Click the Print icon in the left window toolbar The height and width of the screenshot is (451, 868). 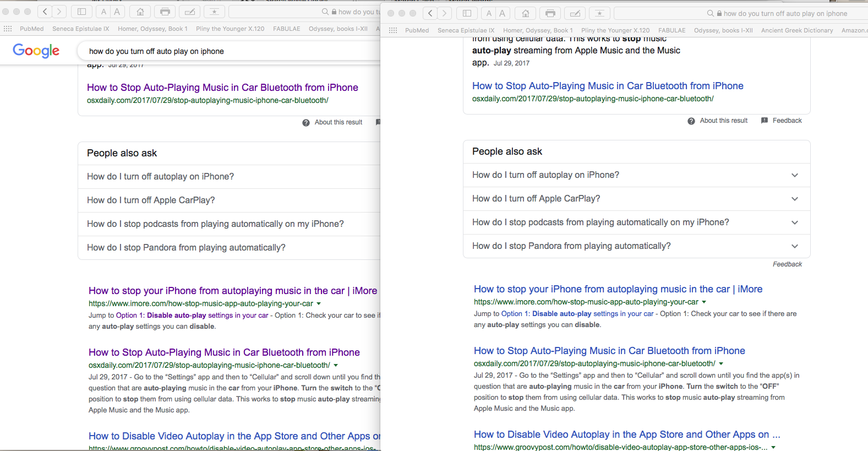[x=165, y=12]
